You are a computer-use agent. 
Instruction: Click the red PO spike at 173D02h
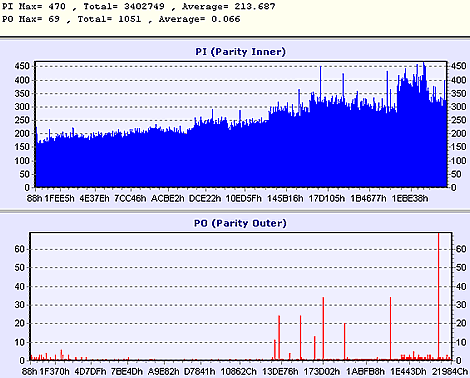tap(323, 328)
